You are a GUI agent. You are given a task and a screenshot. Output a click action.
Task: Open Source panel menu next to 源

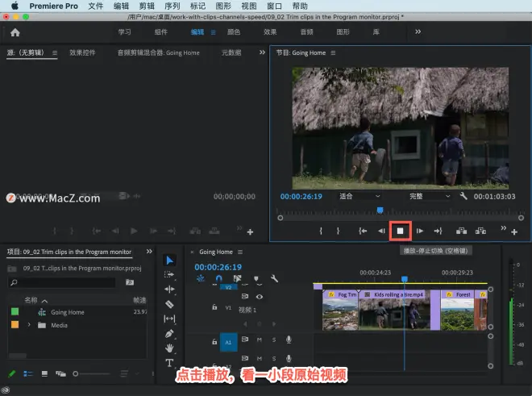click(55, 53)
